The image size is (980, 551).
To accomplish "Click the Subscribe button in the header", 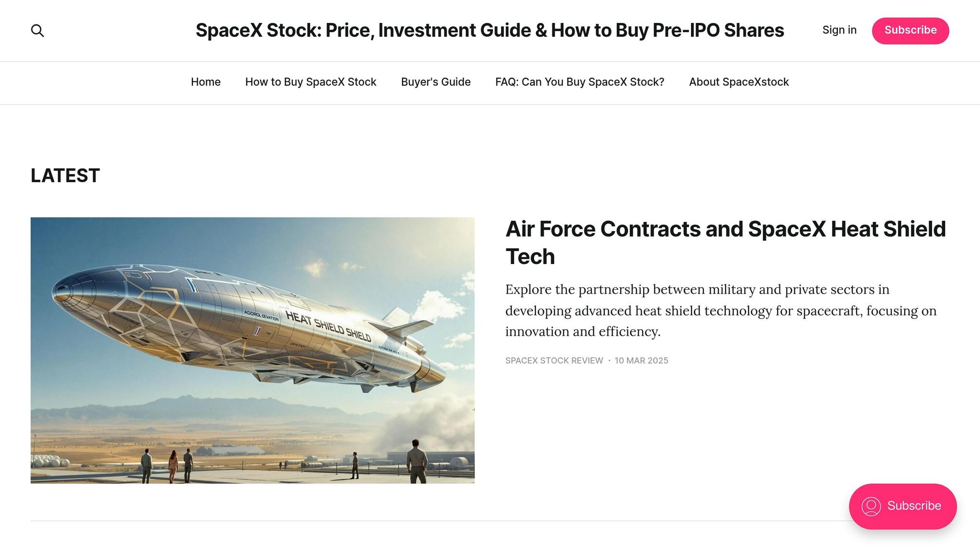I will [910, 30].
